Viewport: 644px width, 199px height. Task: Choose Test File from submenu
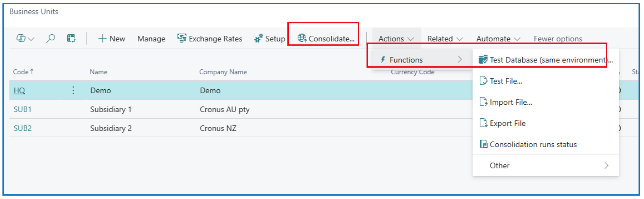click(505, 81)
